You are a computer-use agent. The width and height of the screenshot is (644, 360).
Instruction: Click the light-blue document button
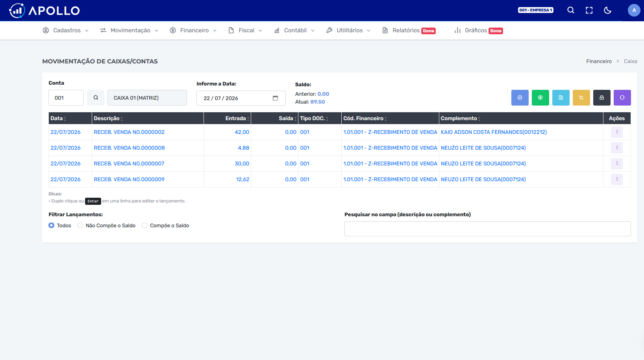click(561, 98)
